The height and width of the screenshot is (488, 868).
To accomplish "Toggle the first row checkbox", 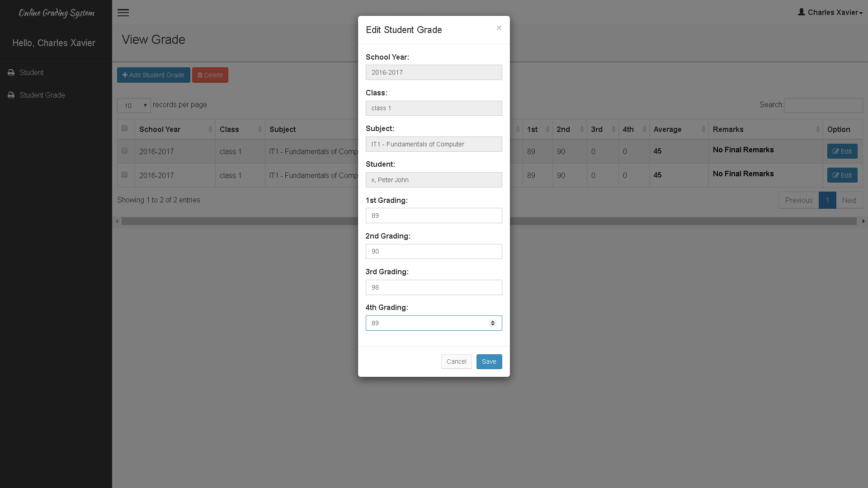I will [x=125, y=151].
